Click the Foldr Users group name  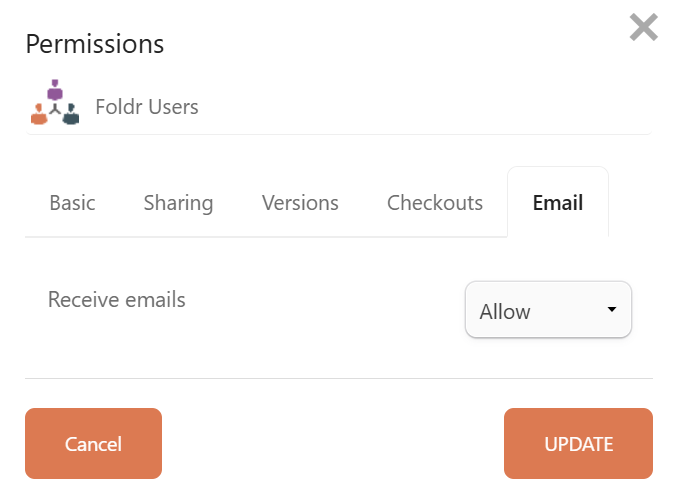pos(147,106)
